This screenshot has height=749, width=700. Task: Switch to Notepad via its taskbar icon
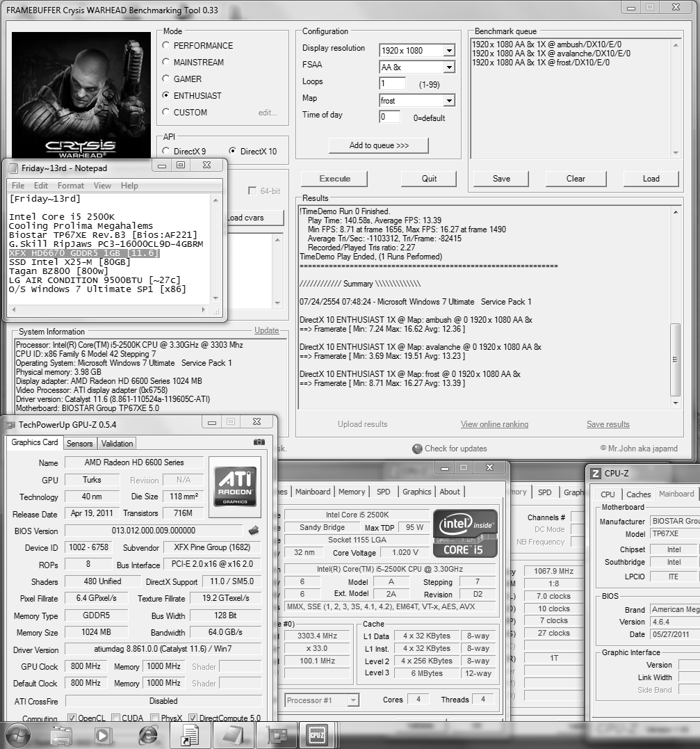pyautogui.click(x=234, y=735)
